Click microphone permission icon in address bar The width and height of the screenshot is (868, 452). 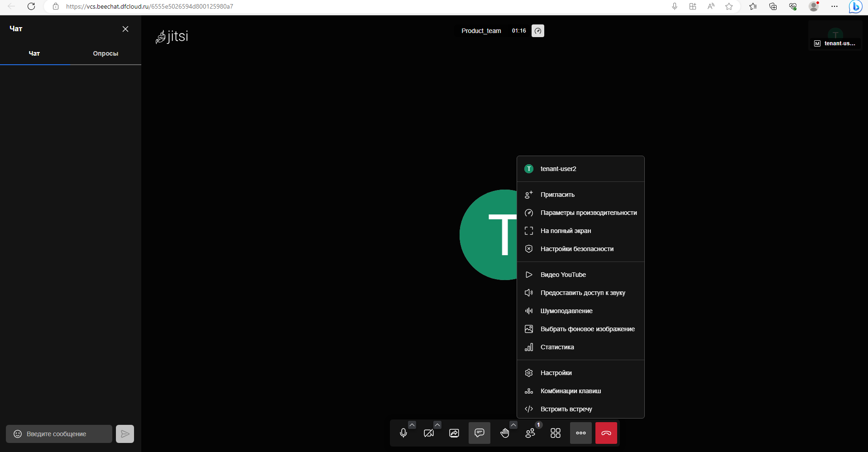[x=675, y=6]
